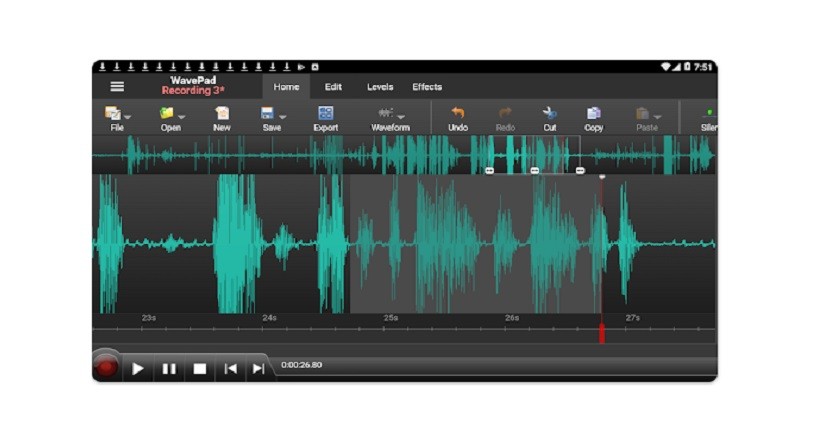Click the first download notification icon
Image resolution: width=822 pixels, height=430 pixels.
[x=103, y=67]
